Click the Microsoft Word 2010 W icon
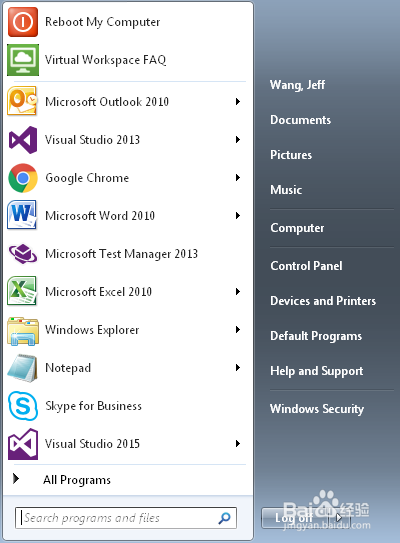 (22, 215)
